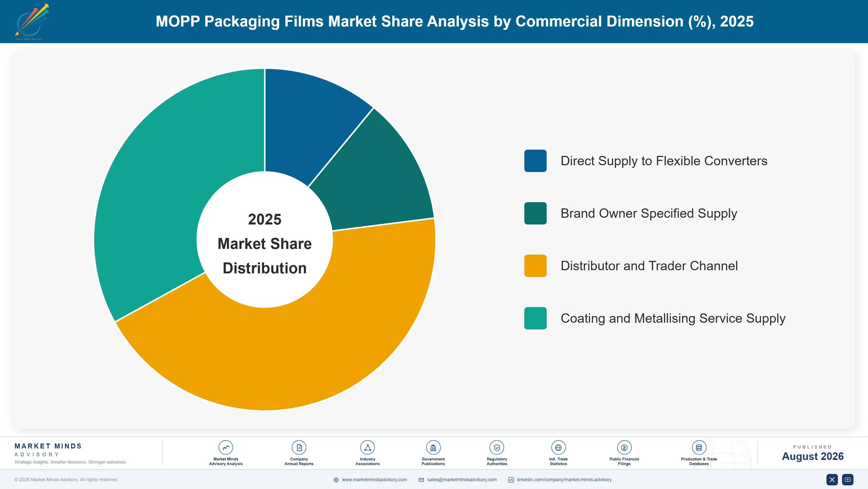Click the 'Company Annual Reports' label
Image resolution: width=868 pixels, height=489 pixels.
pyautogui.click(x=299, y=461)
